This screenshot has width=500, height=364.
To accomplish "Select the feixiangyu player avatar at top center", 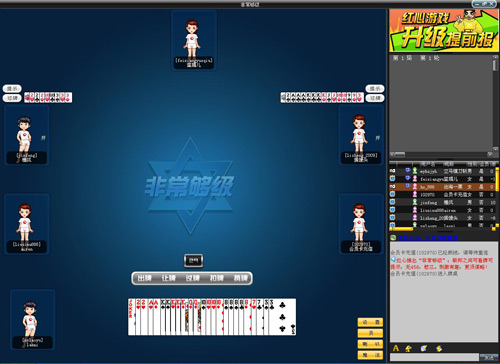I will [194, 40].
